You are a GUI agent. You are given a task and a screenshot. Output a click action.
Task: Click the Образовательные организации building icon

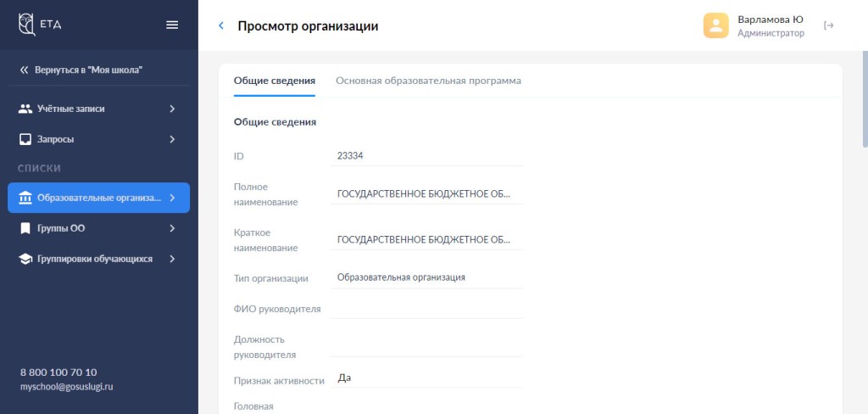tap(25, 198)
